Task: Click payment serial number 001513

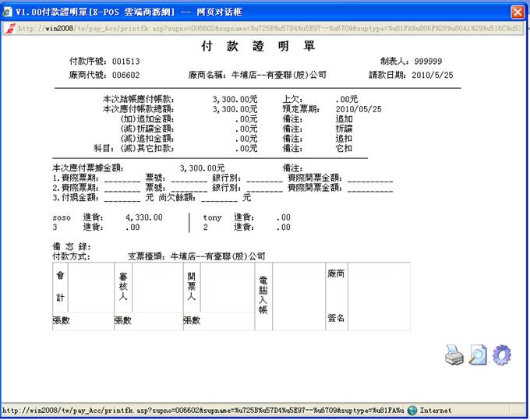Action: [125, 61]
